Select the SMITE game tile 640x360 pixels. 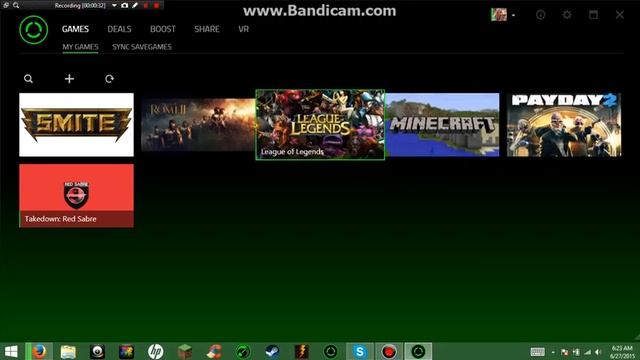click(x=76, y=124)
